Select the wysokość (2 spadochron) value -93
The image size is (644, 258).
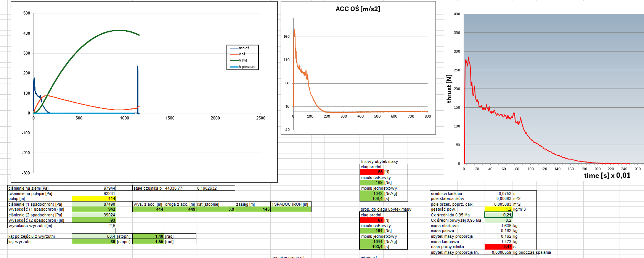94,220
